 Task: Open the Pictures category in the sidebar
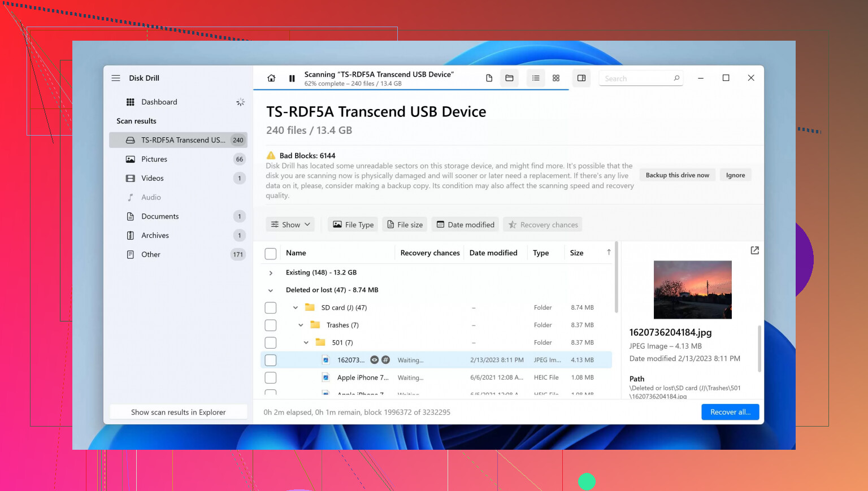click(154, 159)
